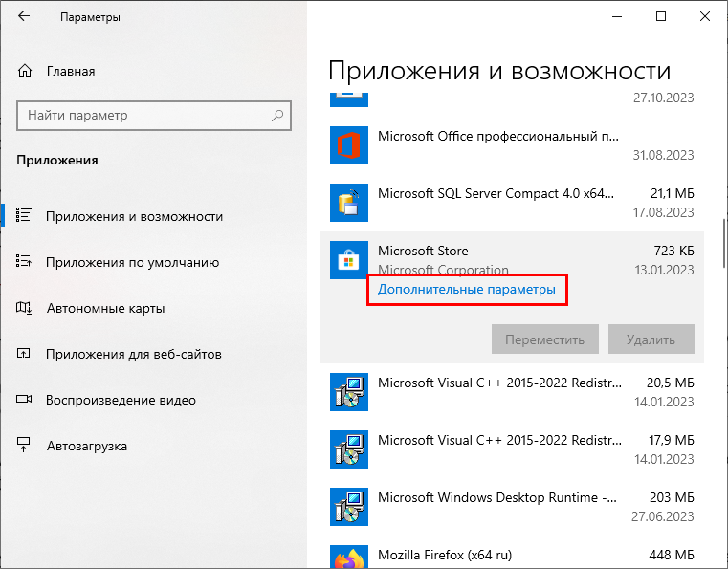This screenshot has width=728, height=569.
Task: Click the Windows Desktop Runtime icon
Action: (349, 507)
